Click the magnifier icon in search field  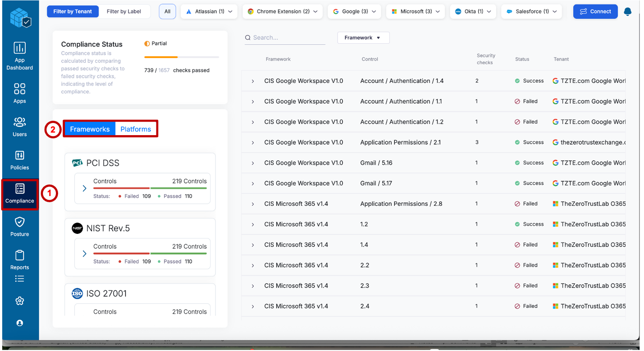[x=247, y=38]
